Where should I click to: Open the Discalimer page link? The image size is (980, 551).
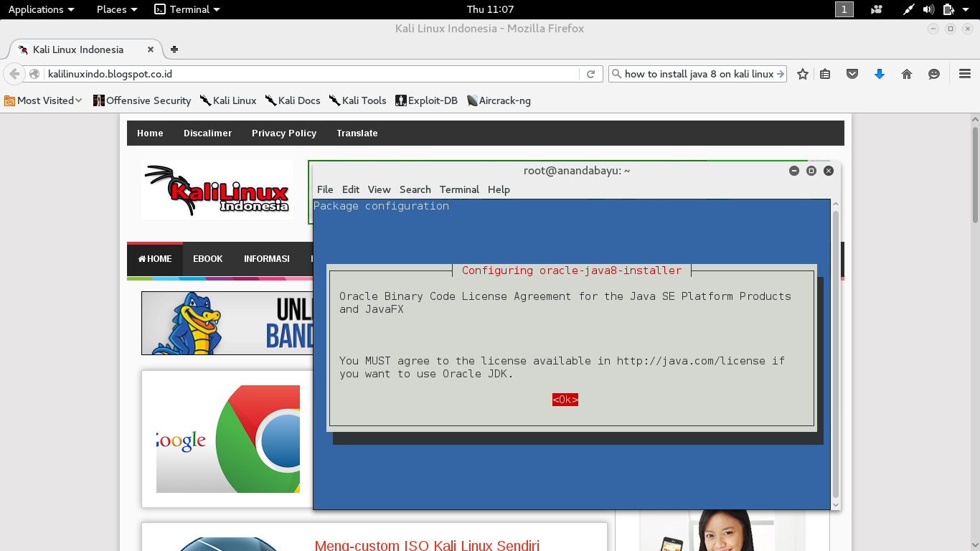coord(207,133)
